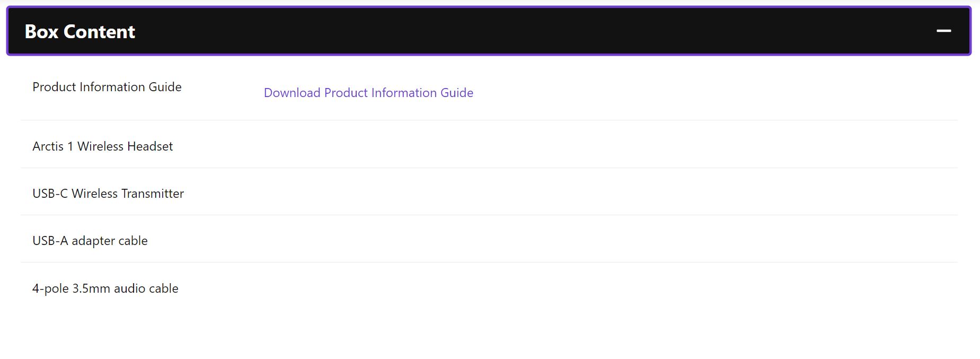Open the Download Product Information Guide link

pyautogui.click(x=368, y=93)
